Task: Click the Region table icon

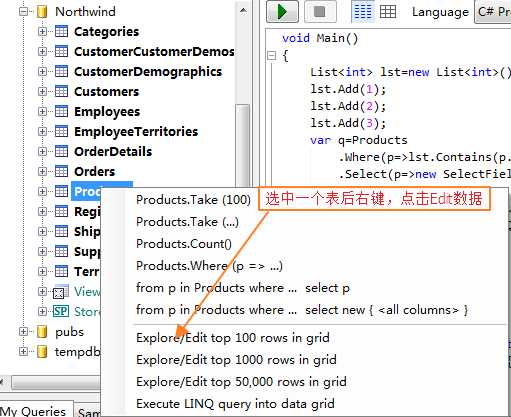Action: [x=61, y=211]
